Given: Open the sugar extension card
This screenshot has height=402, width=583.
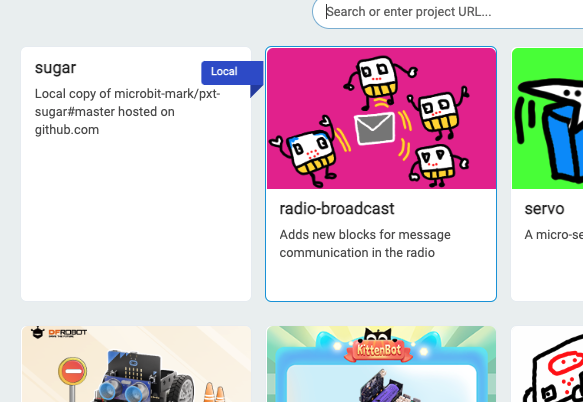Looking at the screenshot, I should [x=136, y=174].
